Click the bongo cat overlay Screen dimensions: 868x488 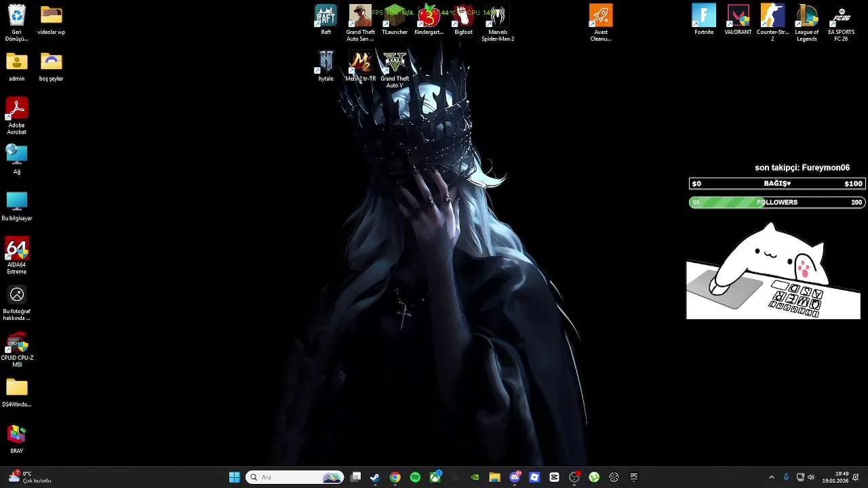click(773, 271)
